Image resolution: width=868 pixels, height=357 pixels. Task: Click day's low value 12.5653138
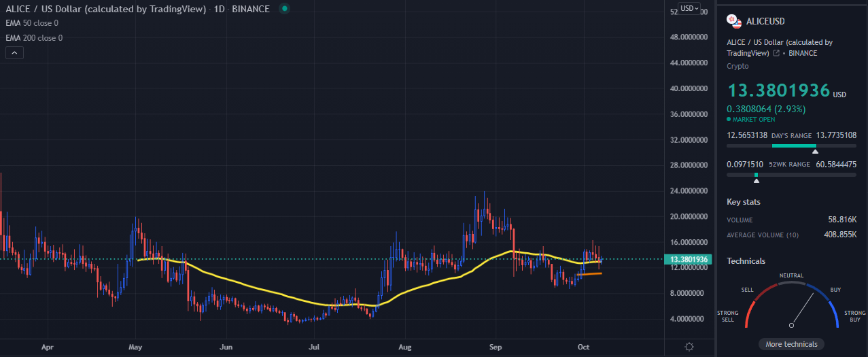(747, 135)
